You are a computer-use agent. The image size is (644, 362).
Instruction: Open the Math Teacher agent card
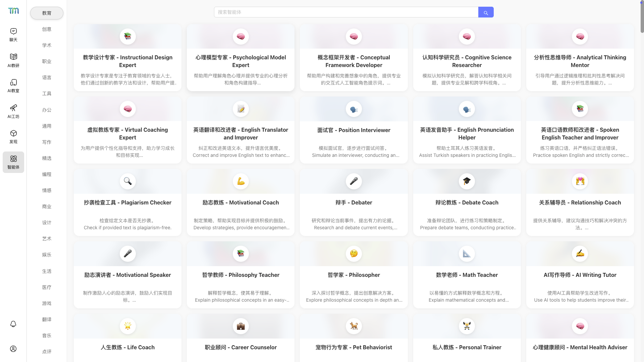(x=467, y=275)
